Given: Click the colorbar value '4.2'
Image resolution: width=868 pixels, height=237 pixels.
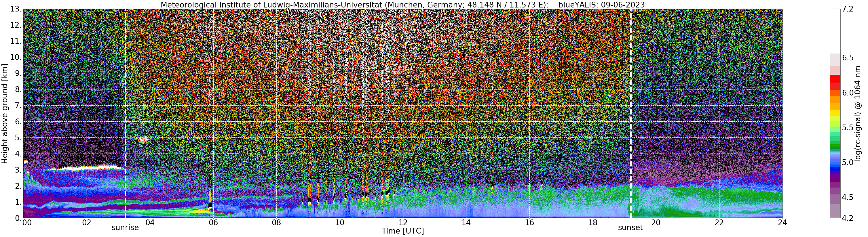Looking at the screenshot, I should (848, 219).
